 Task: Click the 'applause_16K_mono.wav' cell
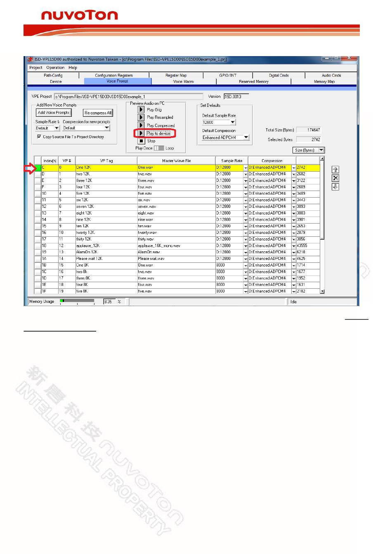click(176, 246)
